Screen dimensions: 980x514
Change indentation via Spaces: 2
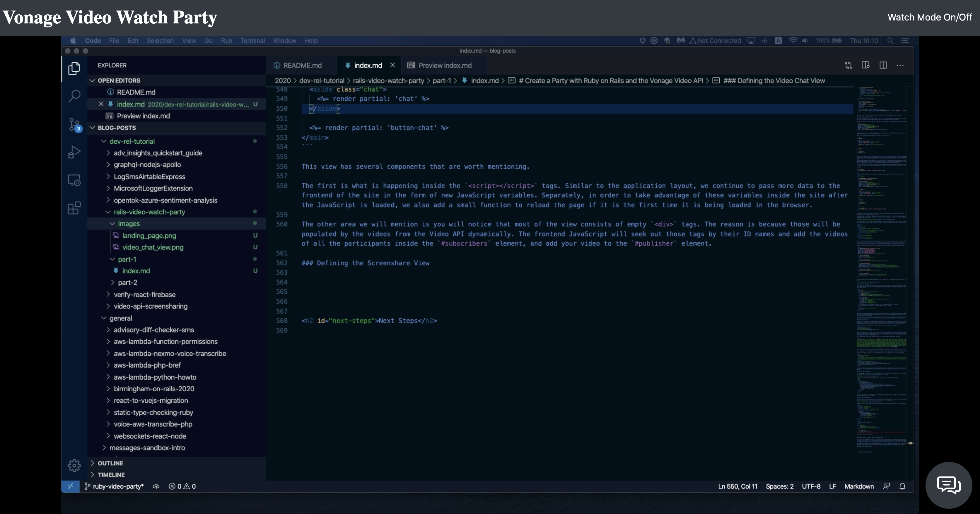tap(779, 486)
